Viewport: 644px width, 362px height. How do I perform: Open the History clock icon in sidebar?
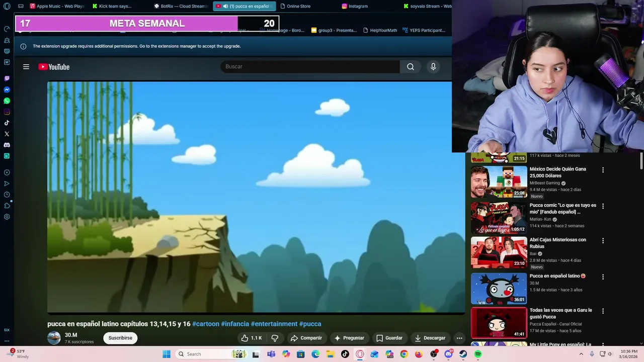pos(7,195)
